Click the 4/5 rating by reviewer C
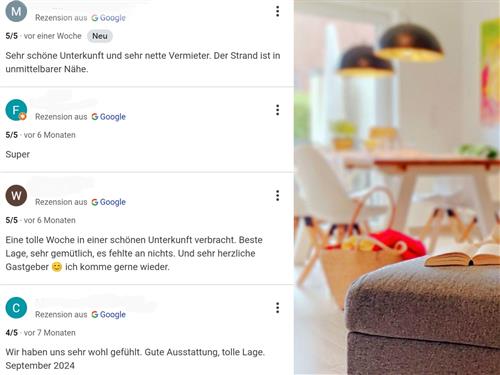Screen dimensions: 500x375 pyautogui.click(x=12, y=333)
